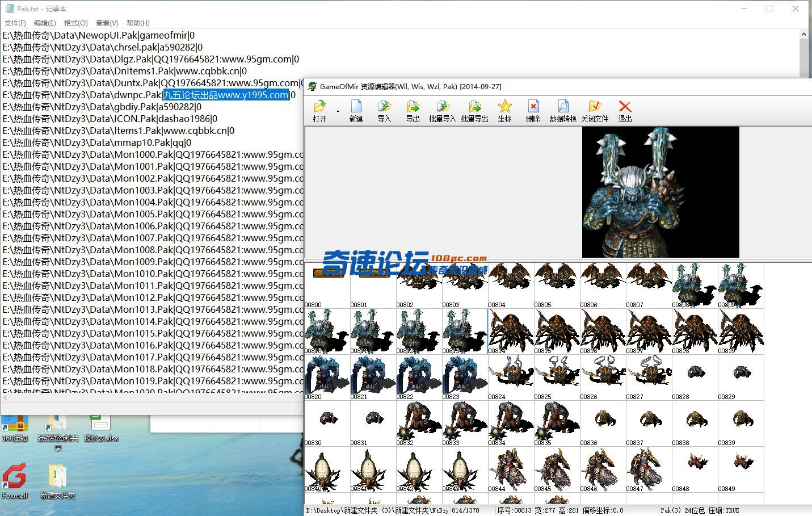Open the 格式(O) menu in Notepad

tap(76, 23)
